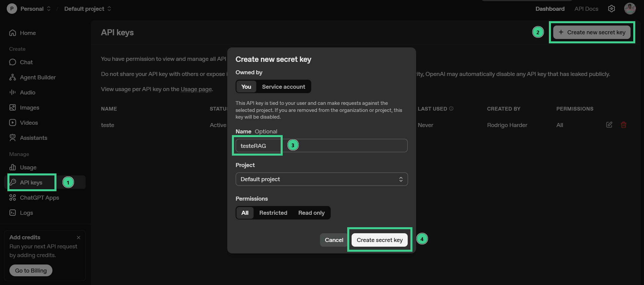The height and width of the screenshot is (285, 644).
Task: Open the Assistants section
Action: [x=29, y=138]
